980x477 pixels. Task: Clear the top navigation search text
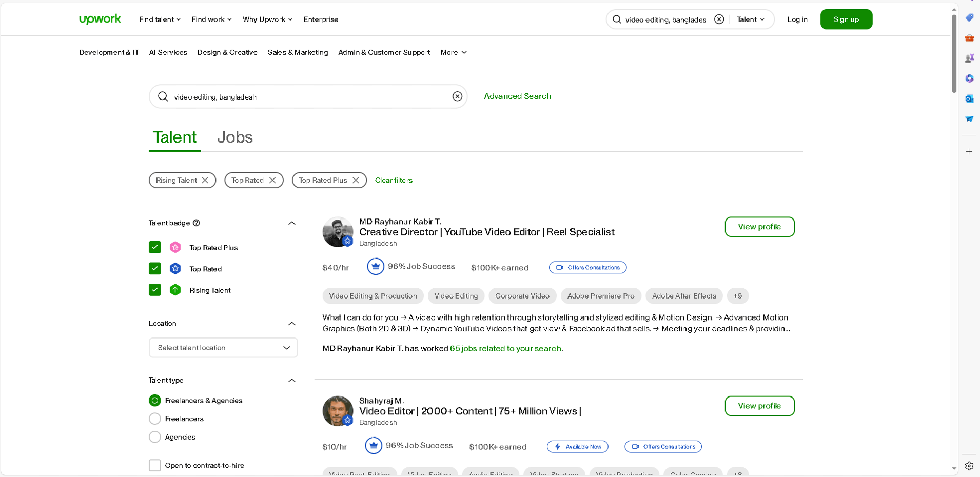pyautogui.click(x=719, y=19)
